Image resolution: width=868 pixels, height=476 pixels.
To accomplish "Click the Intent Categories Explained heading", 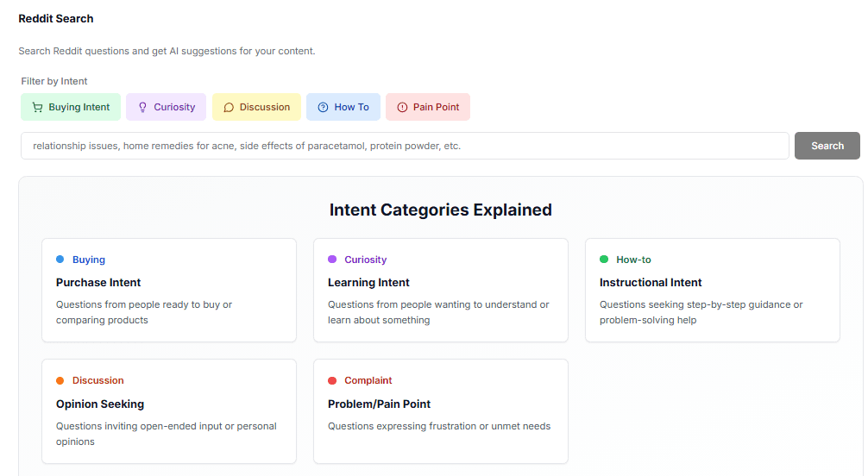I will click(441, 210).
